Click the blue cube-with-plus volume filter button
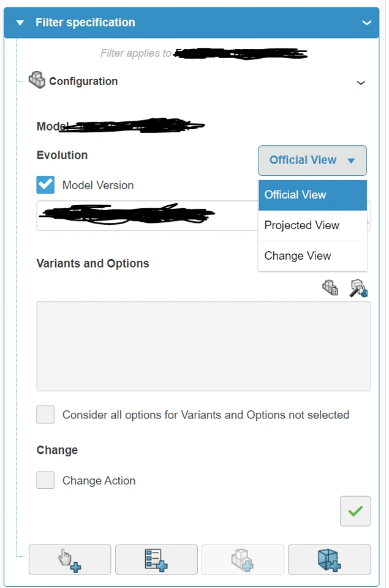Screen dimensions: 389x588 (x=329, y=559)
